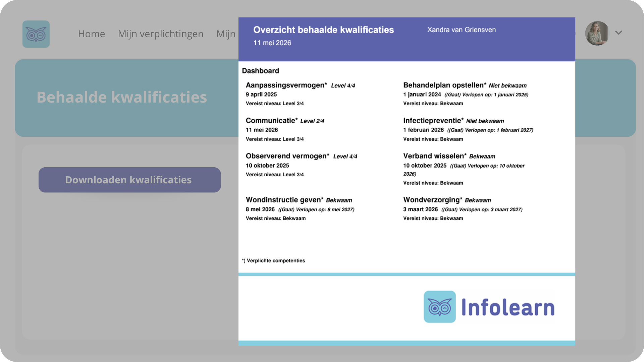The width and height of the screenshot is (644, 362).
Task: Click the partially hidden Mijn menu item
Action: 226,34
